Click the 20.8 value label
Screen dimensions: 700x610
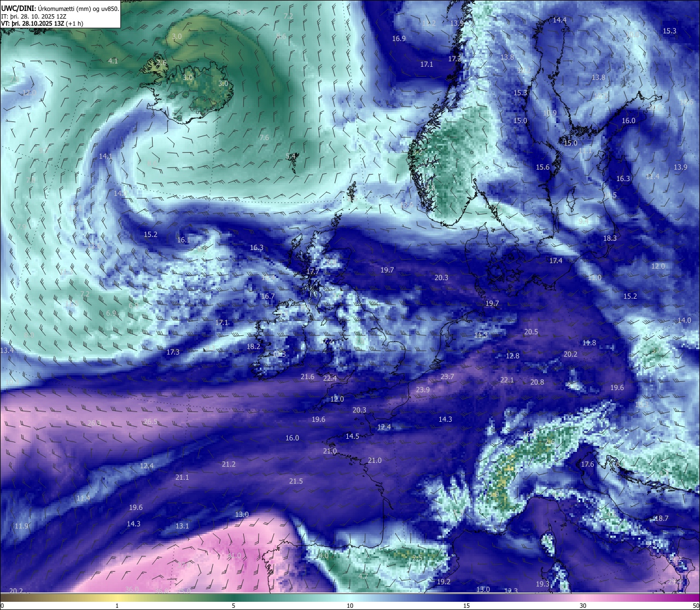[x=537, y=382]
